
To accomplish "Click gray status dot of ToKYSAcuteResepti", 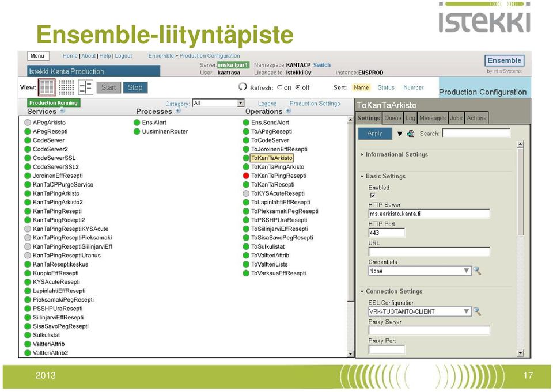I will [x=246, y=193].
